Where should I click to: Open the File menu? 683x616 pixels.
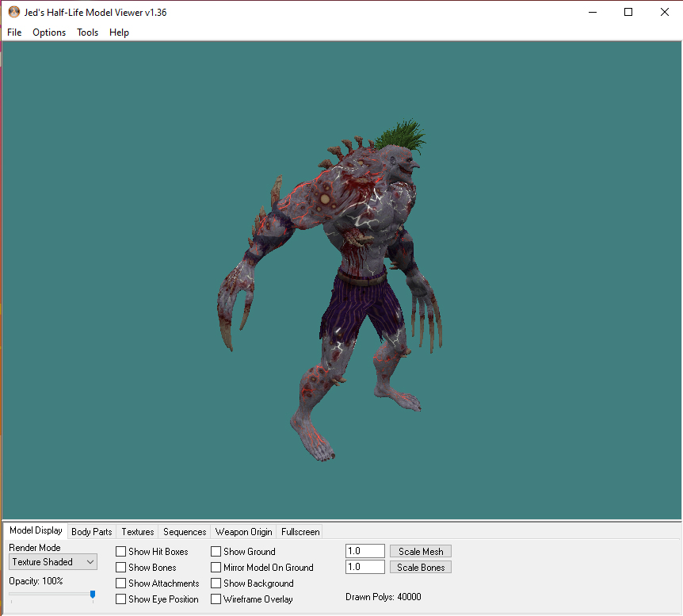[14, 33]
